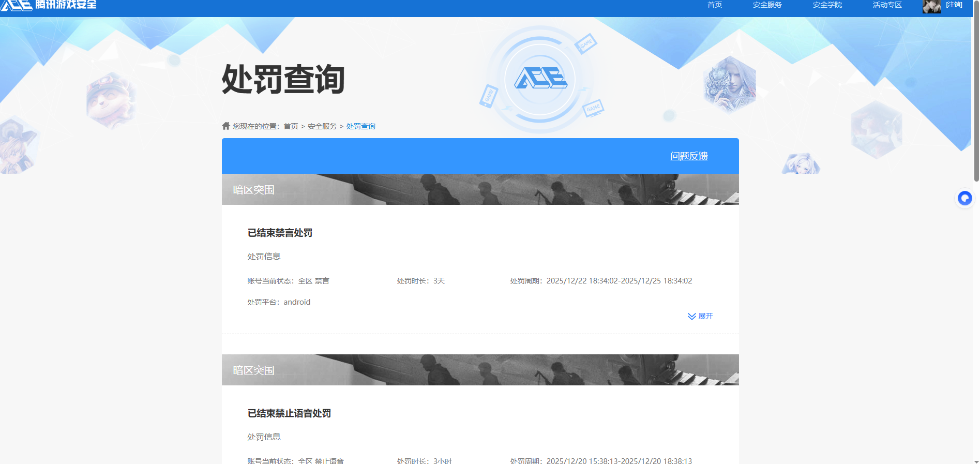Click 处罚查询 breadcrumb link
This screenshot has width=980, height=464.
tap(361, 126)
